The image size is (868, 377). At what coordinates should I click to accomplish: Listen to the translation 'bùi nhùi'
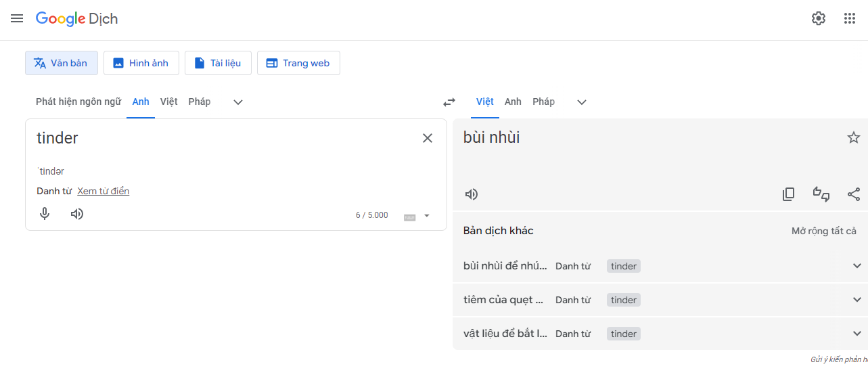(x=472, y=194)
